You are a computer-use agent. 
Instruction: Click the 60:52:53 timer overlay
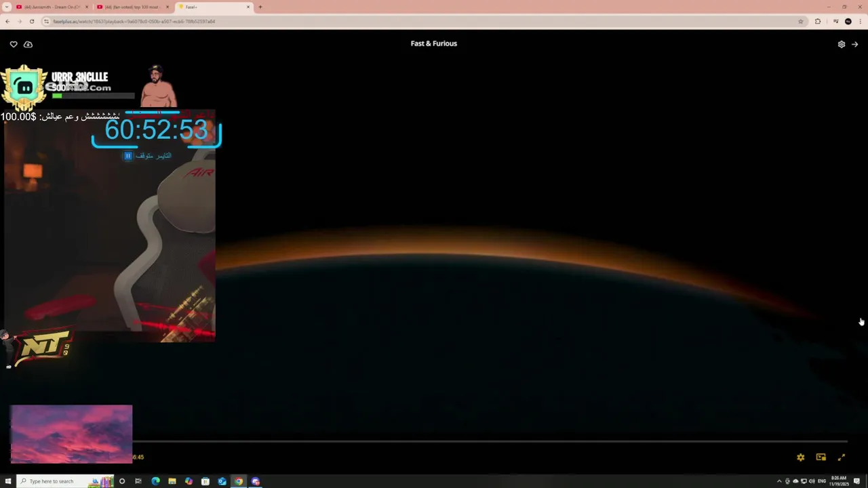point(156,130)
